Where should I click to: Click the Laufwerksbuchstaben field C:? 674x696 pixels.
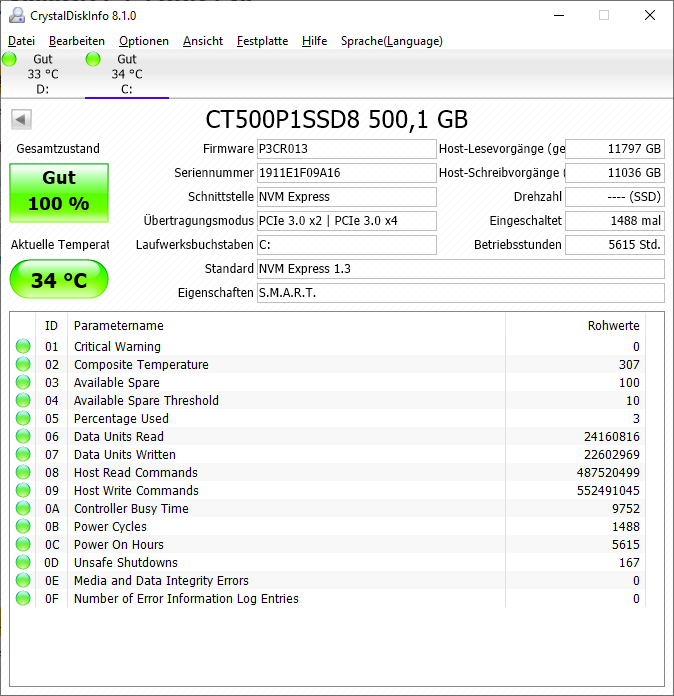tap(347, 245)
